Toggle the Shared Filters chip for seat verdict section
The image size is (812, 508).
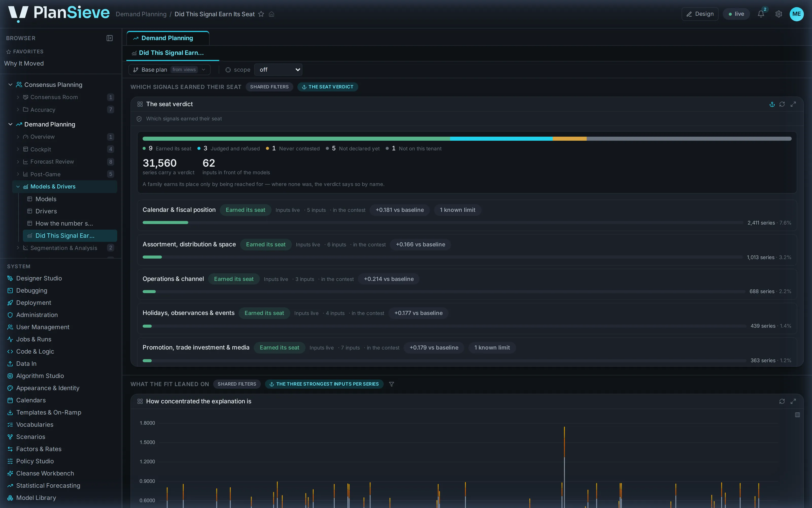point(269,87)
